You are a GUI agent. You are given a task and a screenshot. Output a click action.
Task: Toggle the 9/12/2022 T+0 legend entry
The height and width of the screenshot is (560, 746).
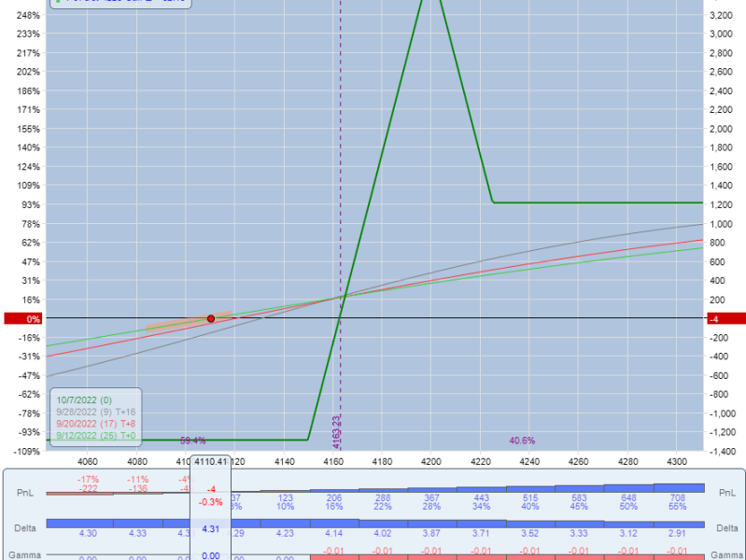tap(95, 434)
